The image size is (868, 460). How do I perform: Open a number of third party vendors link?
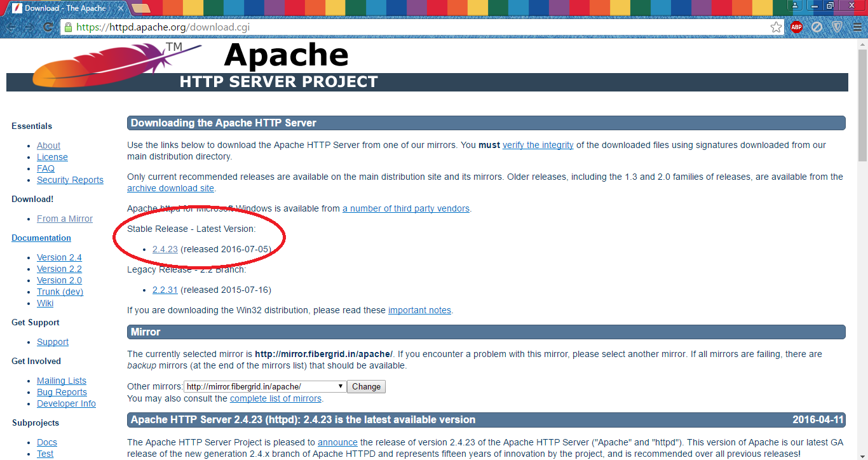pos(406,208)
